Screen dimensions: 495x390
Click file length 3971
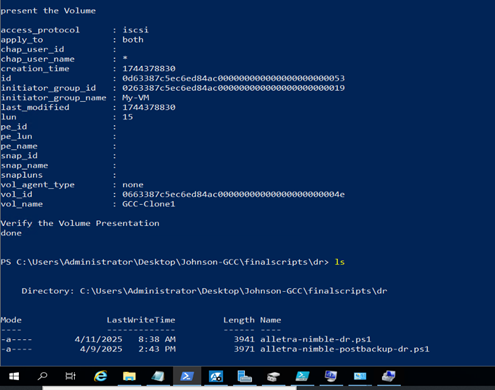tap(244, 349)
